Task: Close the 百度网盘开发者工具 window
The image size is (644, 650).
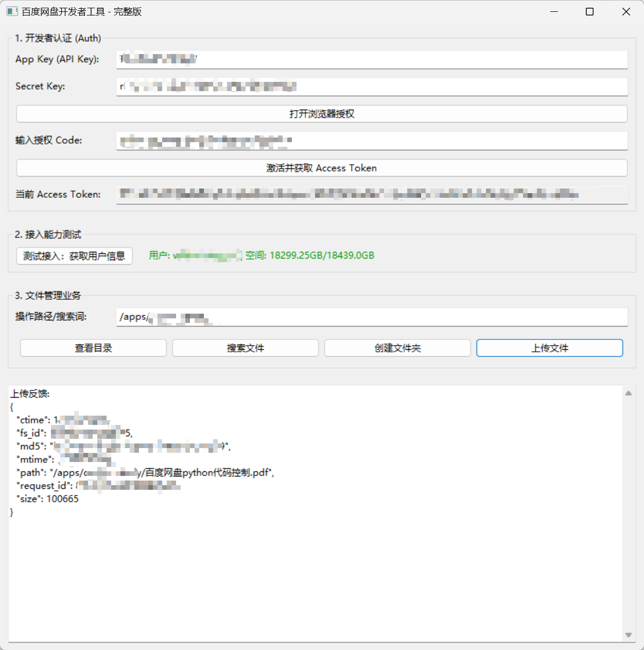Action: (626, 11)
